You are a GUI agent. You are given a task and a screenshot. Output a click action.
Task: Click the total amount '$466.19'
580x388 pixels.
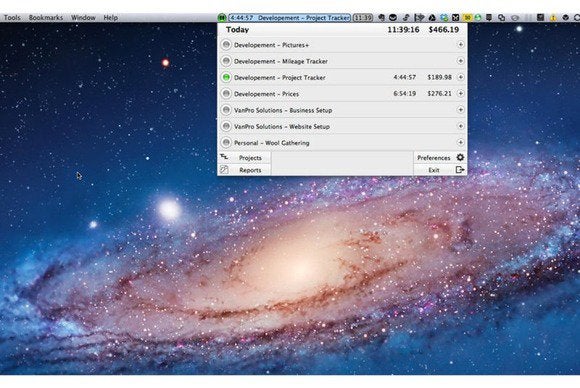point(444,30)
